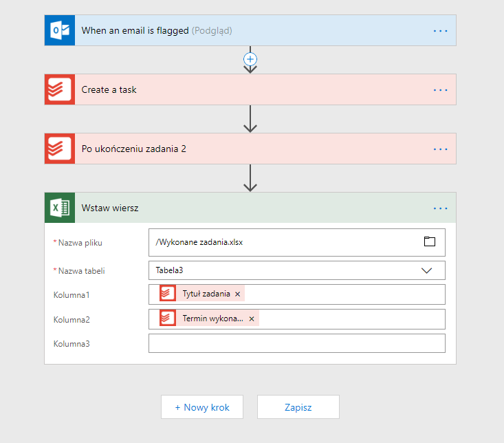The image size is (504, 443).
Task: Expand the Po ukończeniu zadania 2 step
Action: 250,149
